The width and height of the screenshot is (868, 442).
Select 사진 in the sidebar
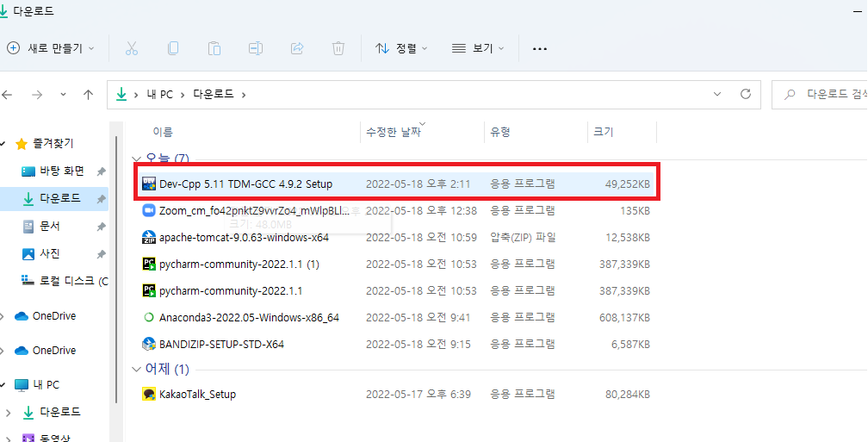click(50, 254)
